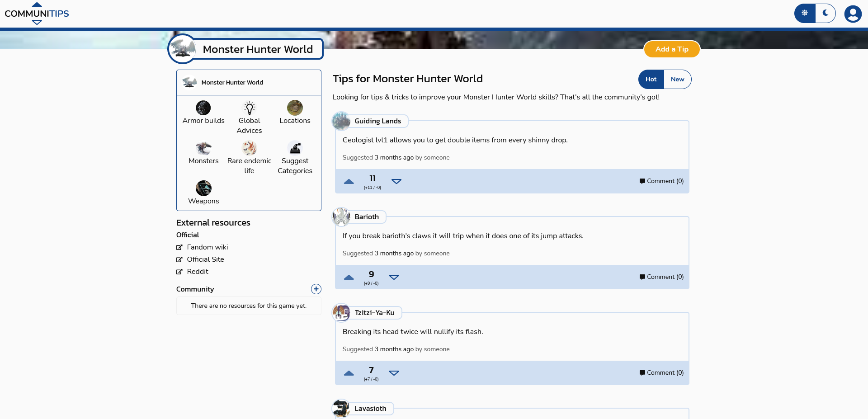The image size is (868, 419).
Task: Downvote the Guiding Lands tip
Action: tap(396, 181)
